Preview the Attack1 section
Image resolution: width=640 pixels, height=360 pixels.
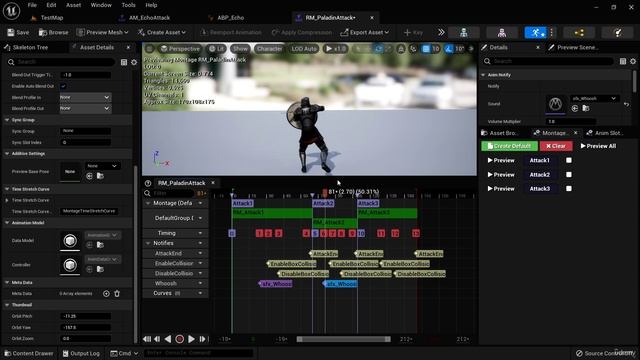[501, 160]
